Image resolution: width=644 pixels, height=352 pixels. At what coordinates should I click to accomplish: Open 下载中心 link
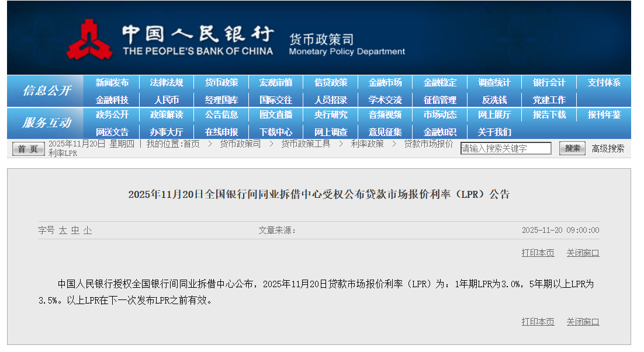[276, 132]
